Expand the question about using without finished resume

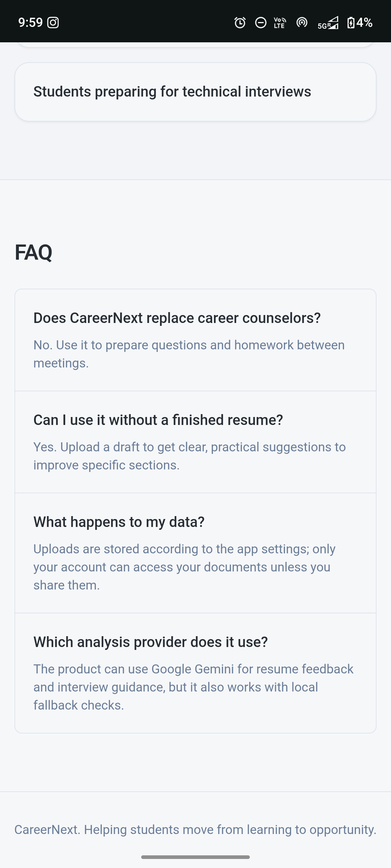(158, 420)
